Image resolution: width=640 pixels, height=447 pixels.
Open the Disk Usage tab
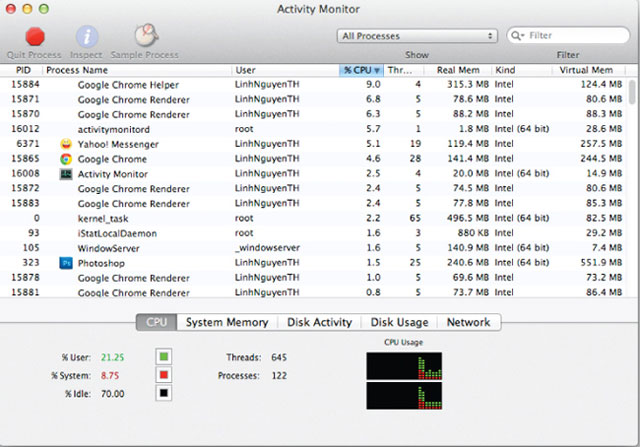[x=399, y=322]
